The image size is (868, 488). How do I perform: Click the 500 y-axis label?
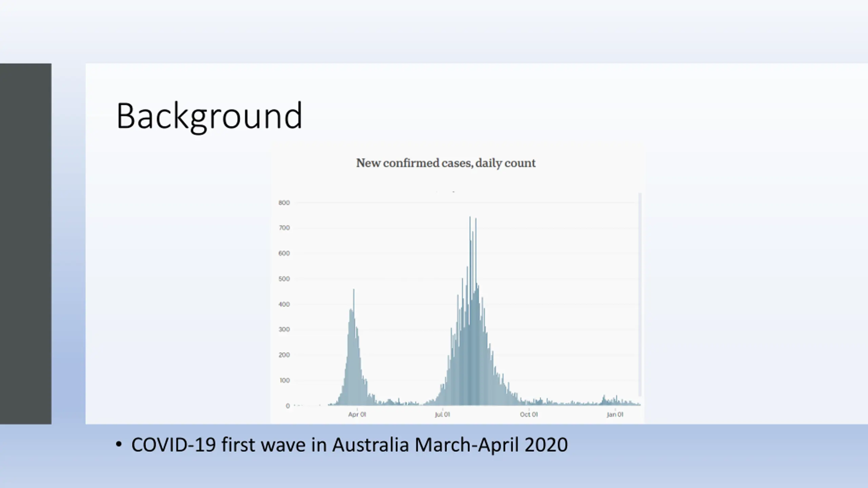coord(284,279)
